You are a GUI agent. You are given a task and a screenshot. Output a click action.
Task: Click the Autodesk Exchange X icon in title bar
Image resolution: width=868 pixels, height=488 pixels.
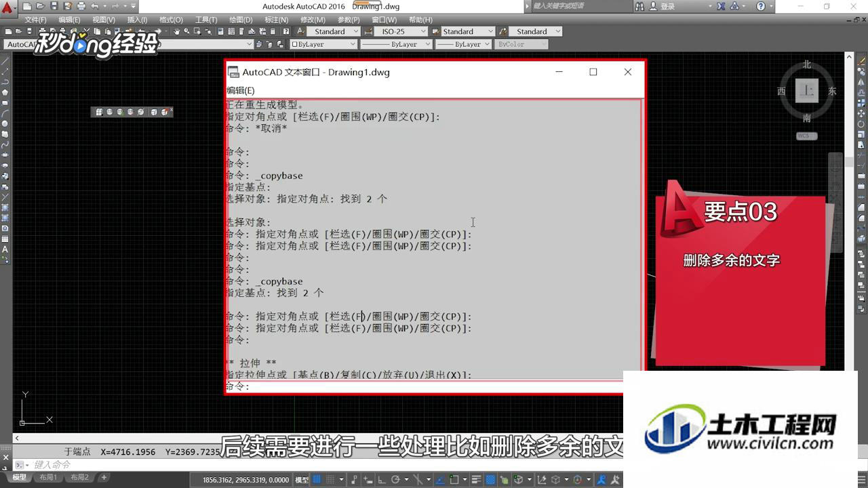(719, 6)
